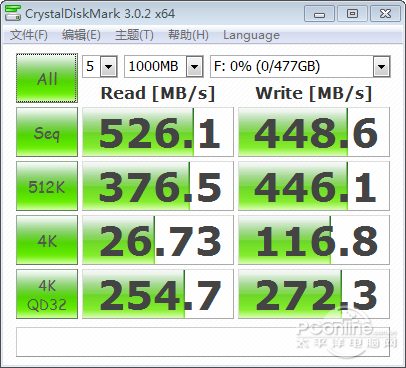This screenshot has width=406, height=368.
Task: Minimize the CrystalDiskMark window
Action: click(x=319, y=14)
